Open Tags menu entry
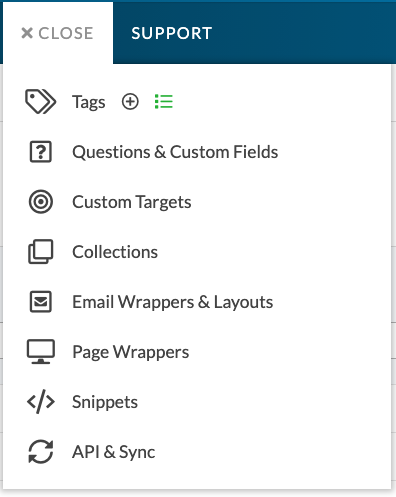Screen dimensions: 396x497 pyautogui.click(x=89, y=102)
